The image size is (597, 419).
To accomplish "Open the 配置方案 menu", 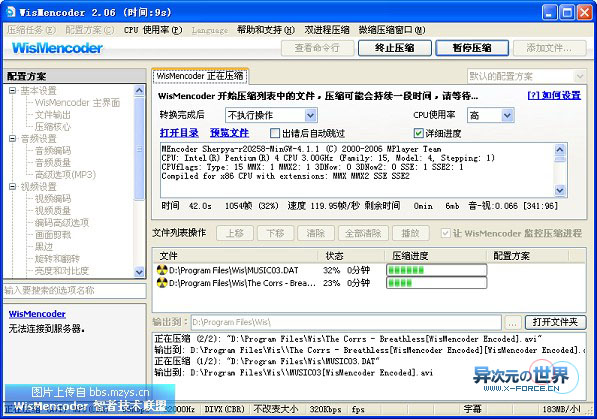I will 89,30.
